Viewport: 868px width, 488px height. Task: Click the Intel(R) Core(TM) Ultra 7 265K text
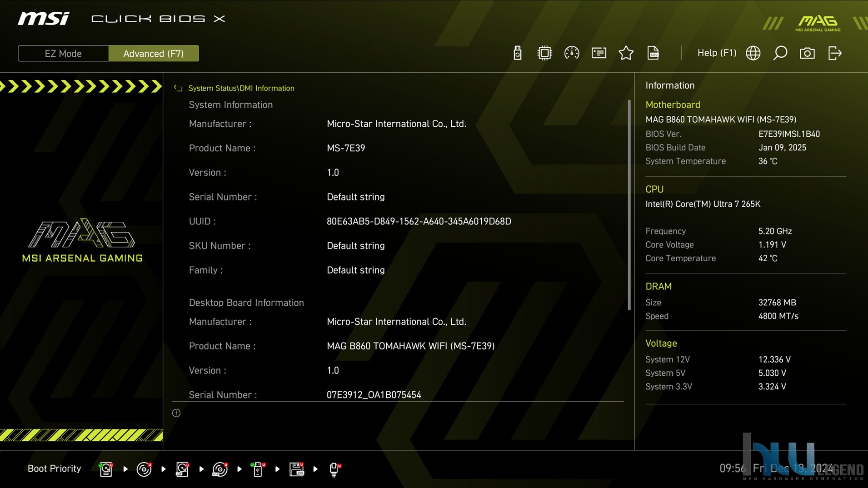[703, 204]
